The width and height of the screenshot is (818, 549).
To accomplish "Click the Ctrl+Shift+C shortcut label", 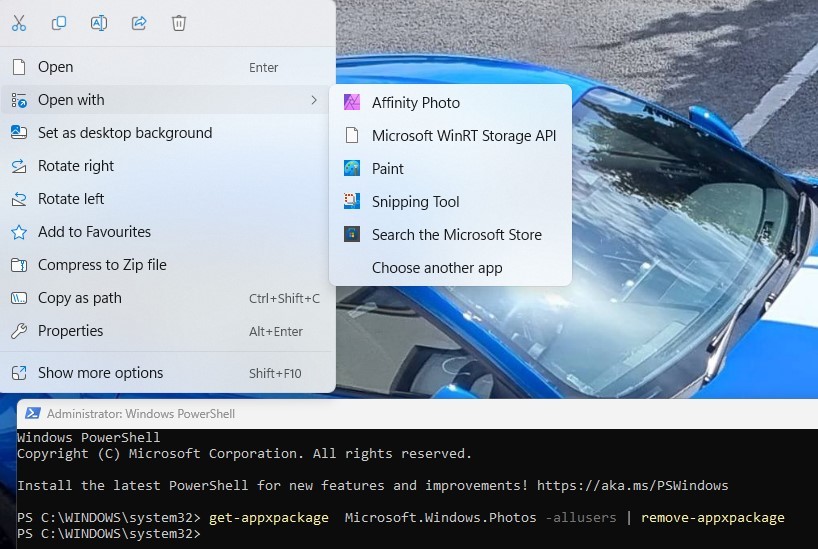I will (284, 298).
